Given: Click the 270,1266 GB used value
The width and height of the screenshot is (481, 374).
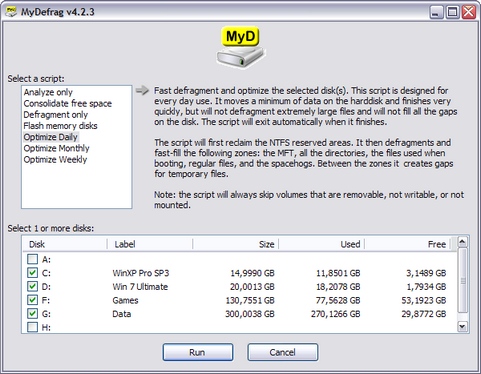Looking at the screenshot, I should tap(336, 314).
